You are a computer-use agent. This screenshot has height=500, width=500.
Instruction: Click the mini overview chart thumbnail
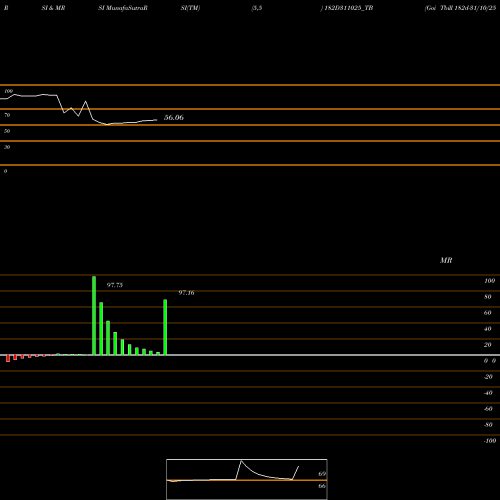[x=247, y=479]
